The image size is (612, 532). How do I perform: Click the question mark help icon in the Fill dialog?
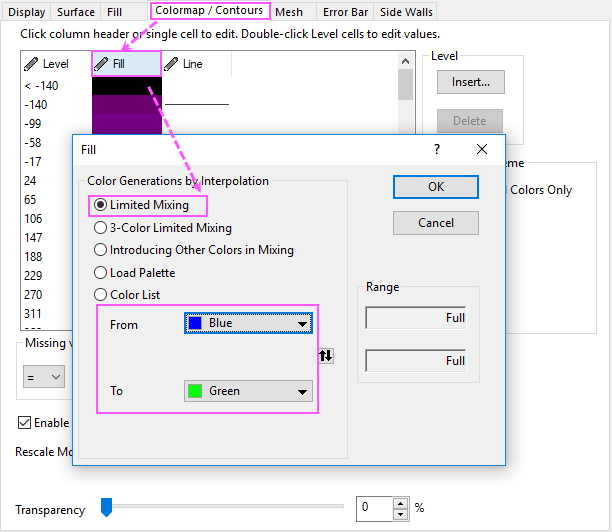tap(437, 149)
